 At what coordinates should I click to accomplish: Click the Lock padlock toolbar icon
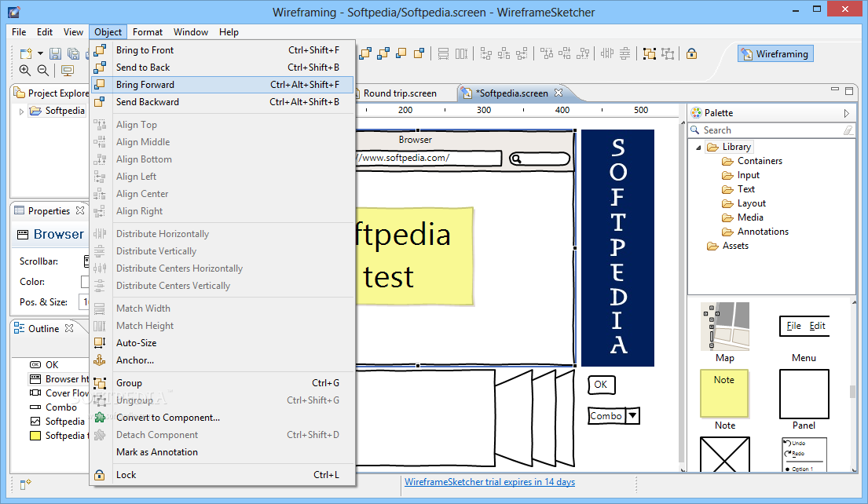pos(691,53)
